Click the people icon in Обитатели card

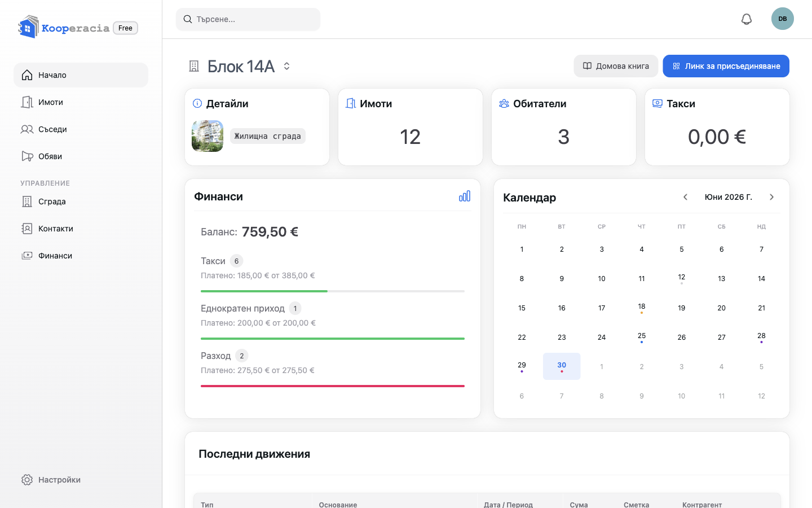point(504,103)
